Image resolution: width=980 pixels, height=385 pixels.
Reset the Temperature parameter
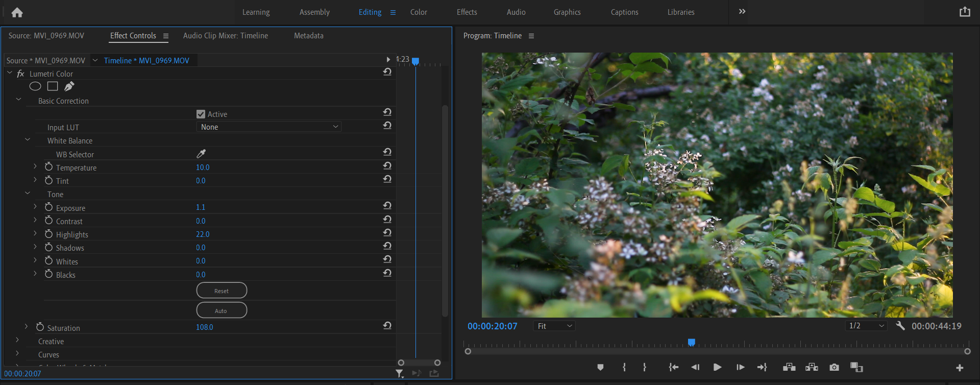[x=387, y=166]
